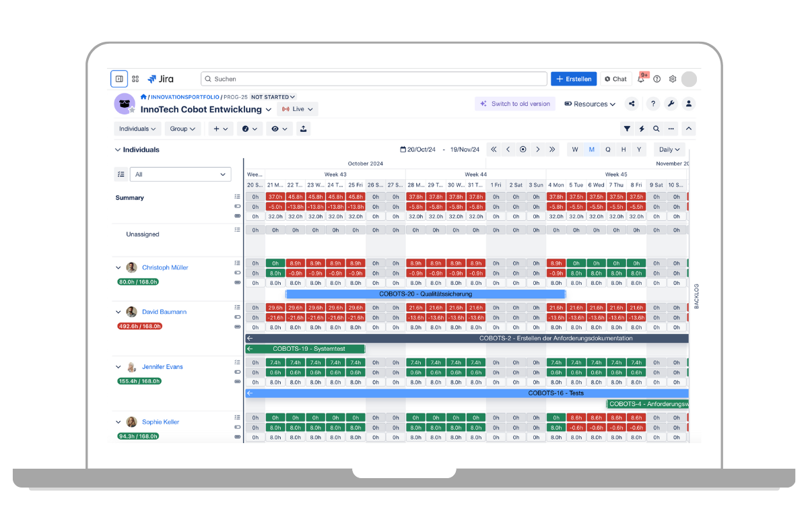Click the share icon beside Resources
808x532 pixels.
point(632,104)
